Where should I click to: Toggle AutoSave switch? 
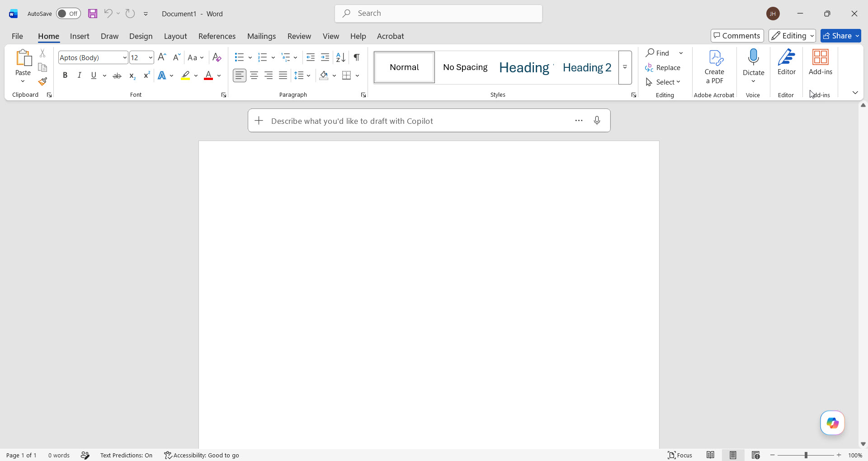(68, 14)
